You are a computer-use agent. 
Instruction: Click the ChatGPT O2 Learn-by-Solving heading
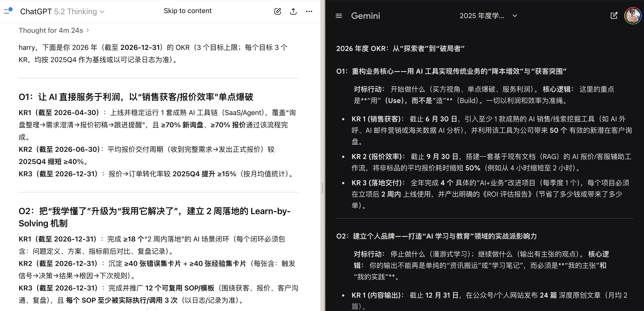tap(154, 217)
